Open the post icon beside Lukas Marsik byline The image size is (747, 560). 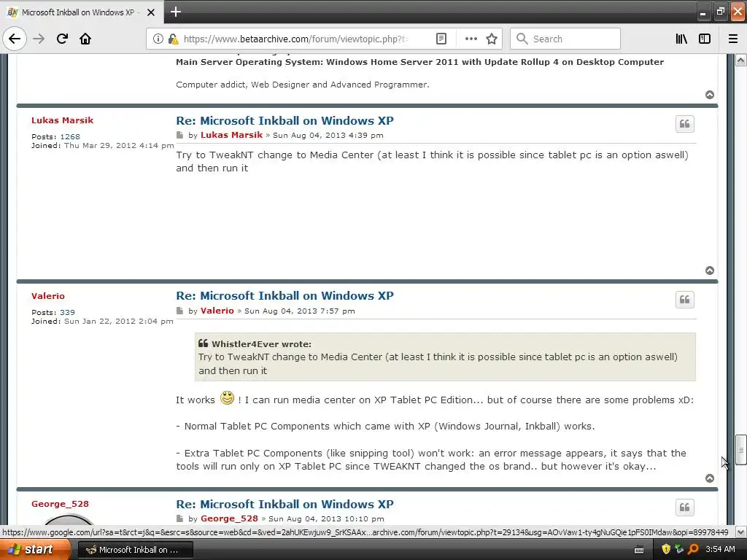pyautogui.click(x=179, y=135)
